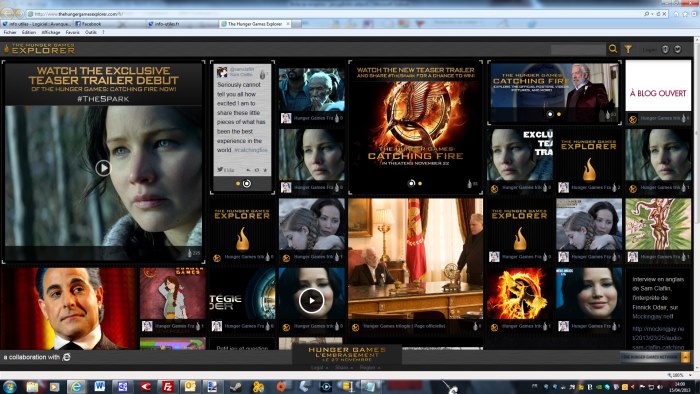Select first dot in President Snow banner
The height and width of the screenshot is (394, 700).
pos(550,114)
